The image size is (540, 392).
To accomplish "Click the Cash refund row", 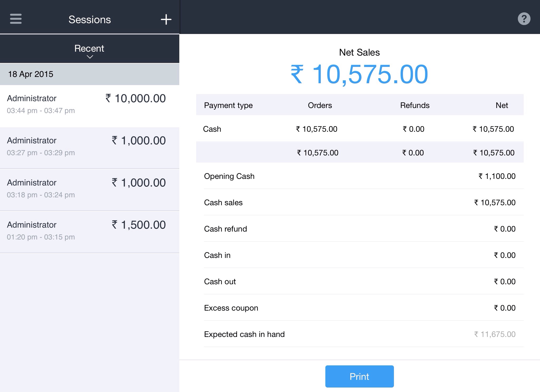I will click(x=360, y=229).
